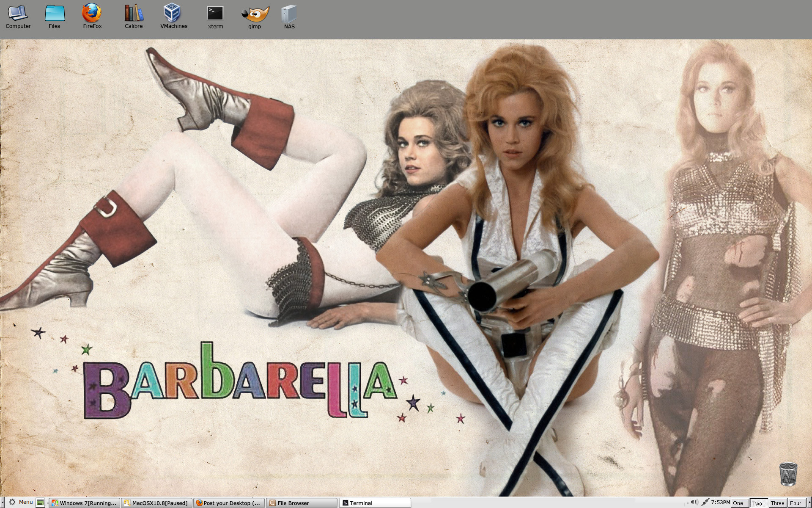The image size is (812, 508).
Task: Open the Menu button in panel
Action: 21,502
